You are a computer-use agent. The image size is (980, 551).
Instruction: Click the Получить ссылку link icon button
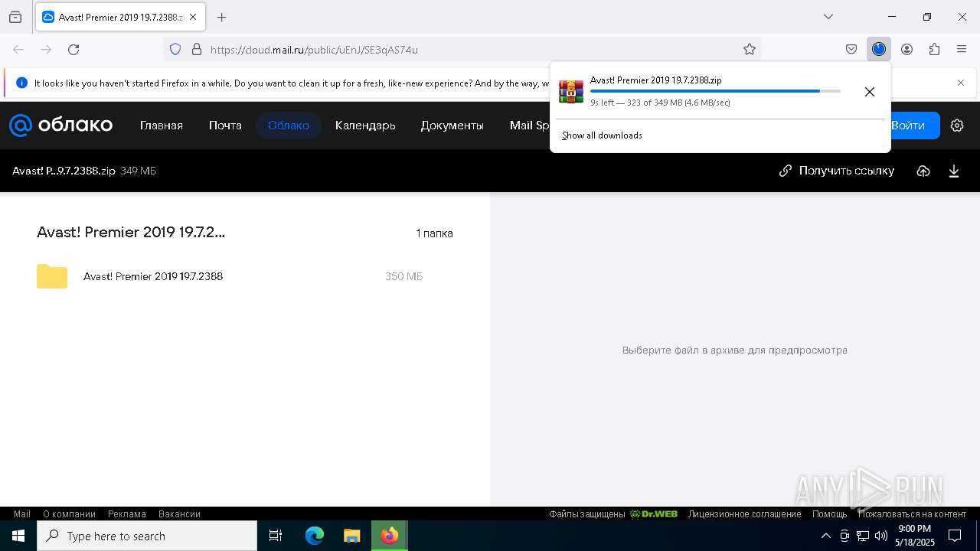click(837, 171)
